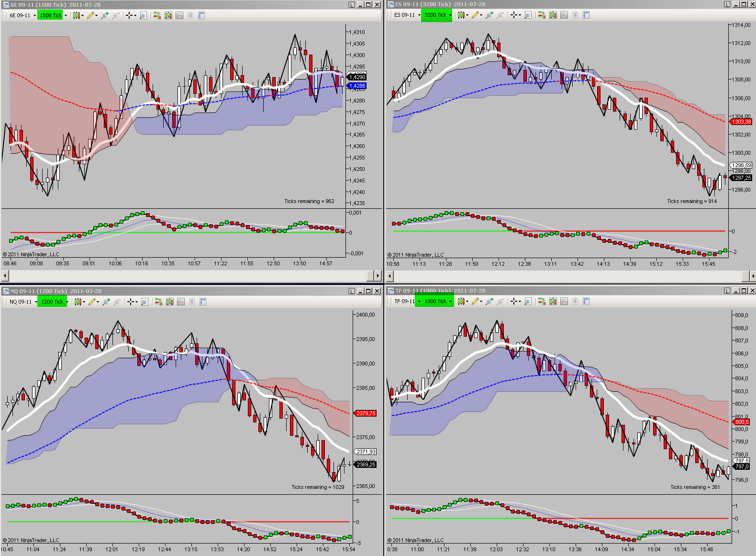Click right scroll arrow under 6E chart

pyautogui.click(x=378, y=275)
